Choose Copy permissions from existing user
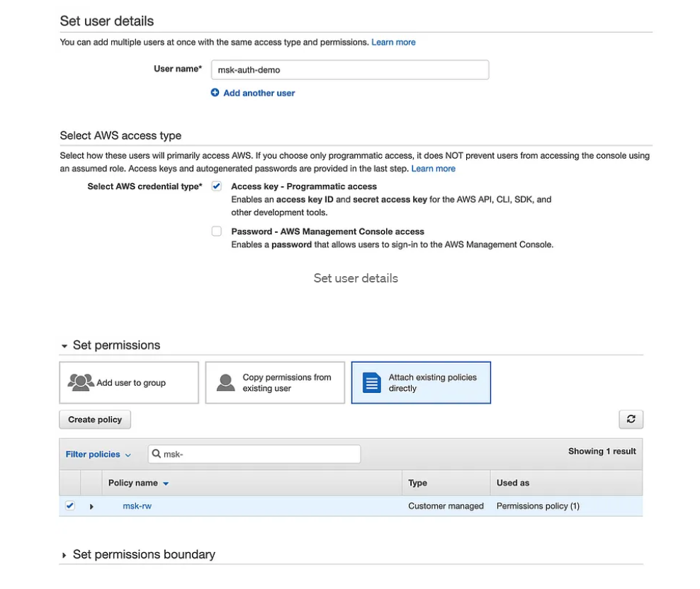Viewport: 700px width, 589px height. (275, 383)
